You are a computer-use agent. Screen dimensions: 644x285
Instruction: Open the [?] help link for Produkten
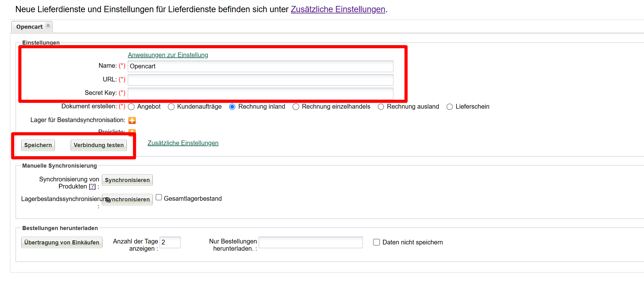click(92, 186)
